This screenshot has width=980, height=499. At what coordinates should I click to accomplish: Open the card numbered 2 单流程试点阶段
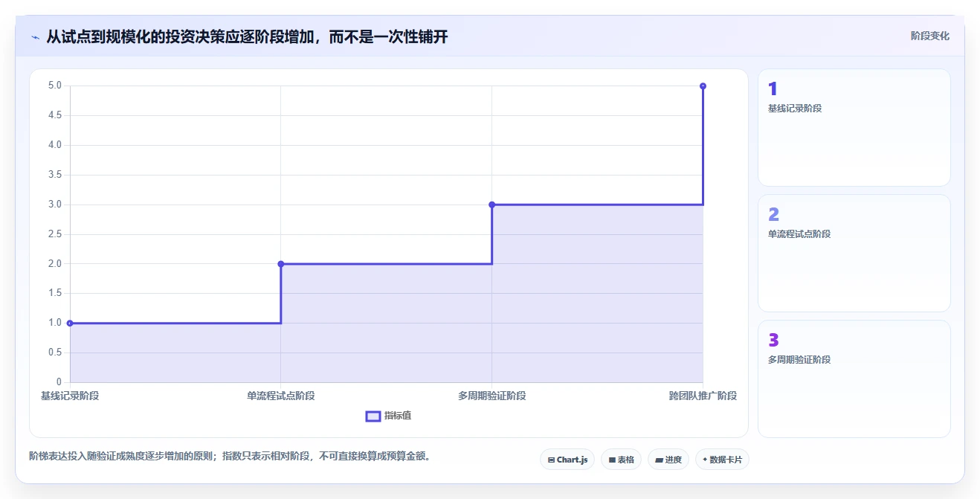pos(854,253)
